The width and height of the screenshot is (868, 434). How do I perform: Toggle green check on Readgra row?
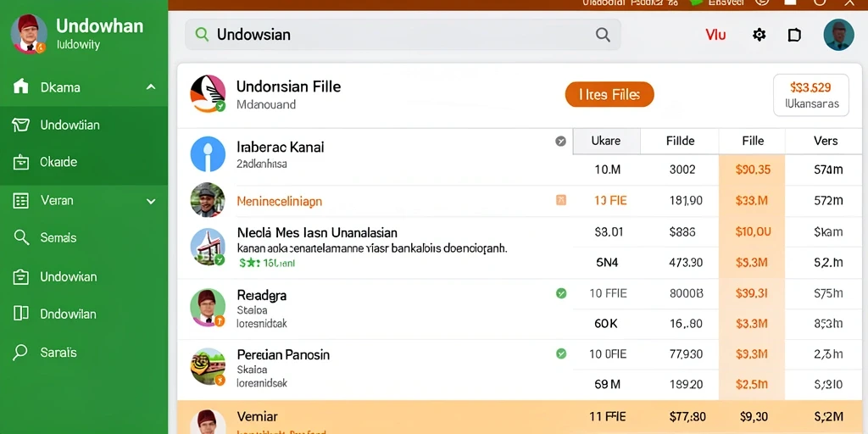561,293
